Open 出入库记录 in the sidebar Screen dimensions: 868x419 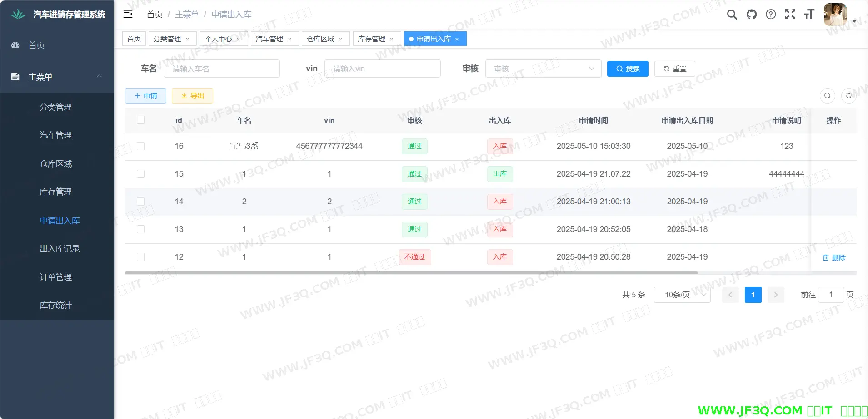coord(60,249)
